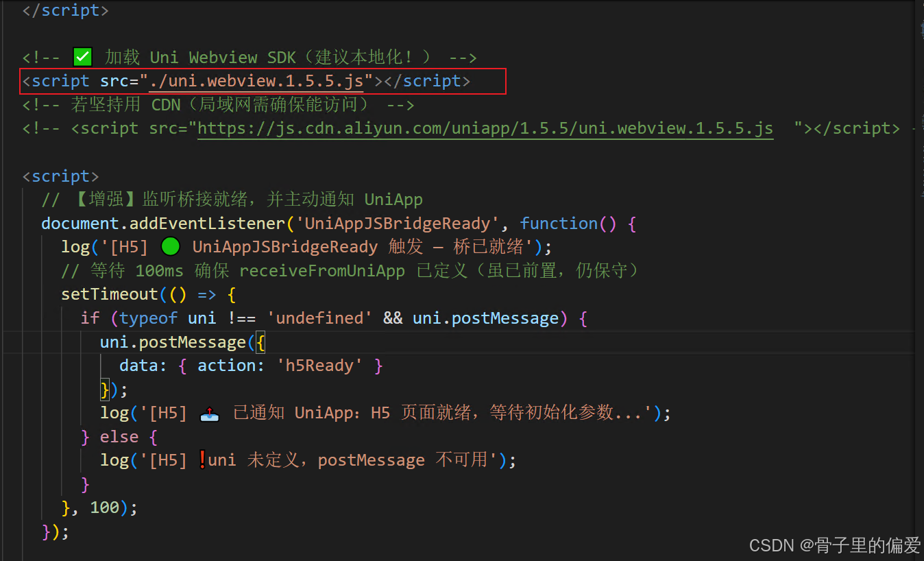
Task: Click the src attribute of the local script tag
Action: click(x=114, y=81)
